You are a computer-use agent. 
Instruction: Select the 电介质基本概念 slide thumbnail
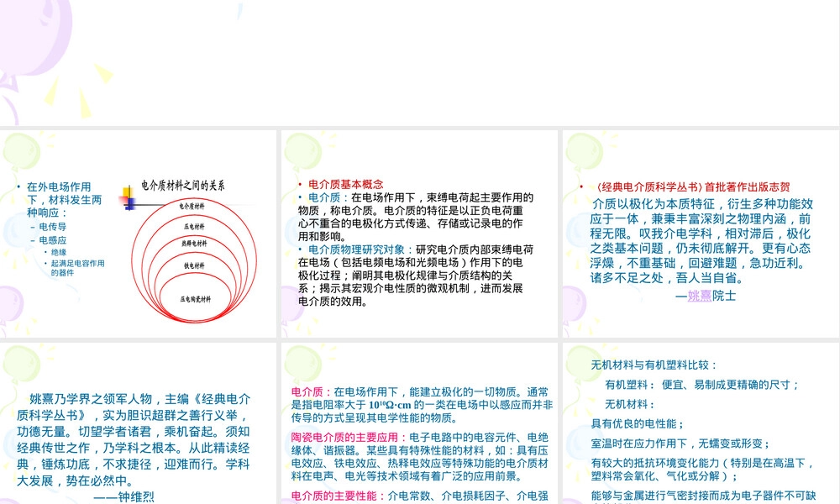[419, 234]
